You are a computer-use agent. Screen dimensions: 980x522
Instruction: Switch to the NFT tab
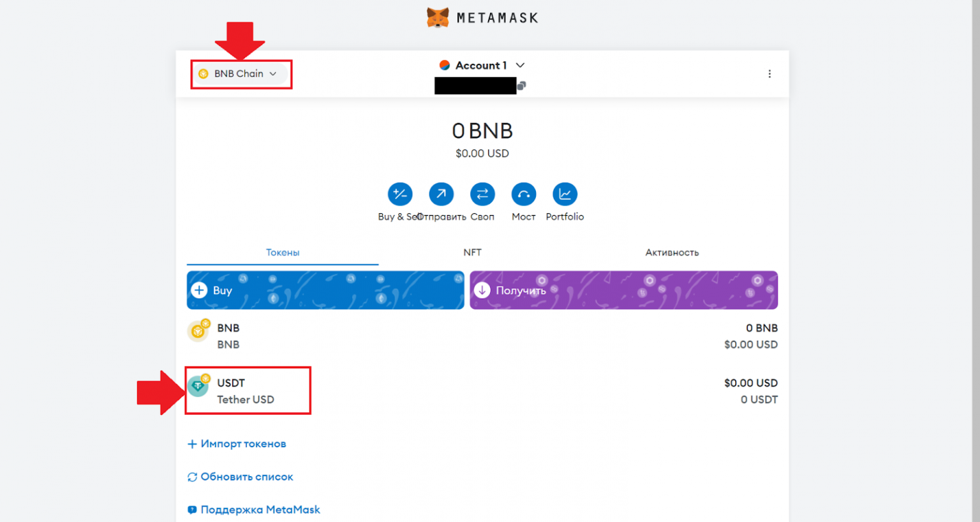click(472, 252)
